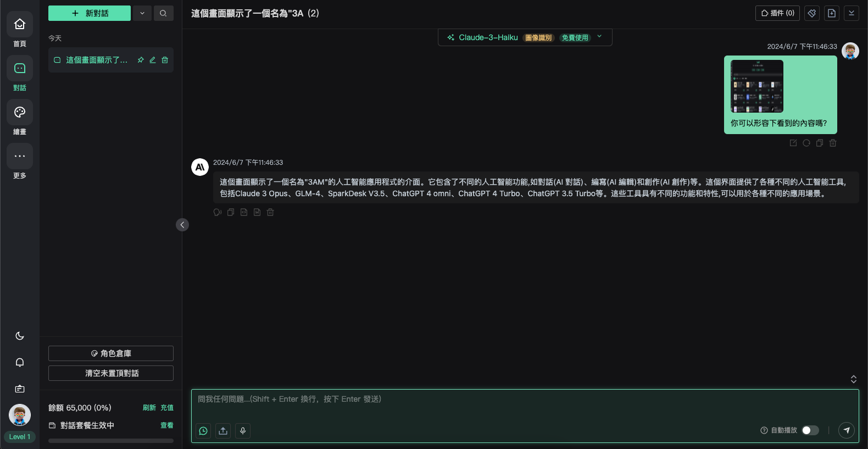Viewport: 868px width, 449px height.
Task: Click the chat title 這個畫面顯示了一個名為"3A (2)
Action: click(x=255, y=13)
